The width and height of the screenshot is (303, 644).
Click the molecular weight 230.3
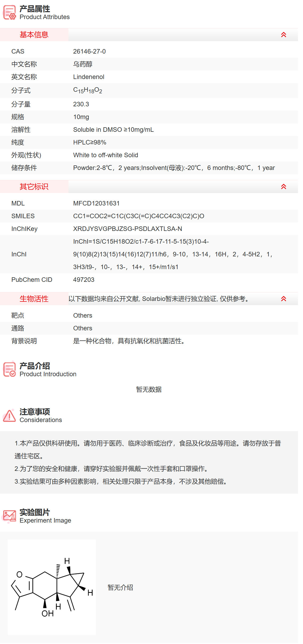[81, 104]
